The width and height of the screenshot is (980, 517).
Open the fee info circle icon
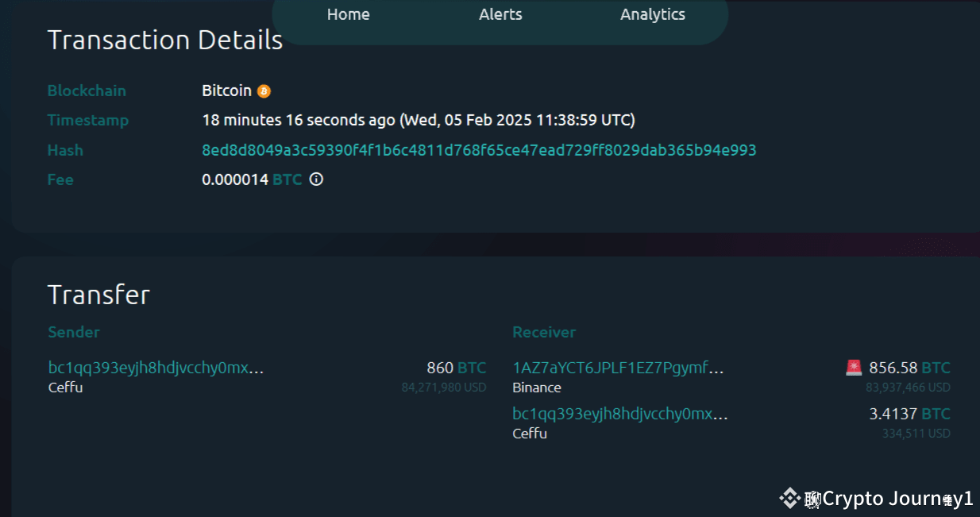pyautogui.click(x=315, y=179)
